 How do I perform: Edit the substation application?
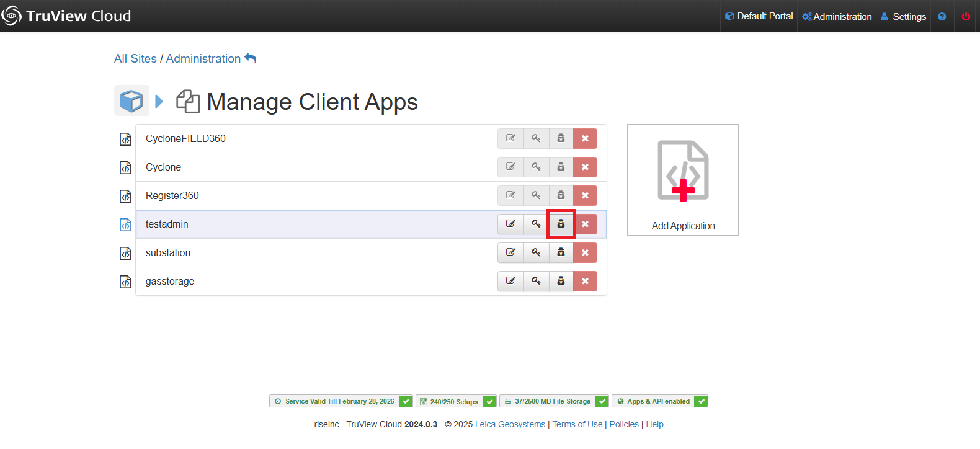tap(510, 252)
